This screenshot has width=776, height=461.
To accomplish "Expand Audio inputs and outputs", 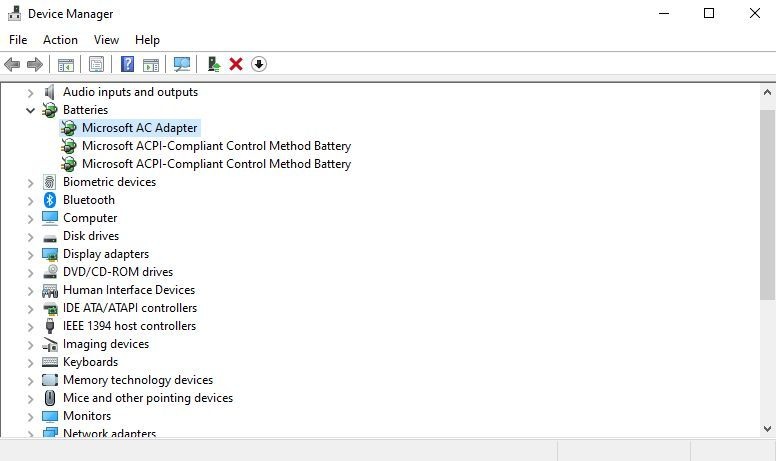I will click(30, 92).
